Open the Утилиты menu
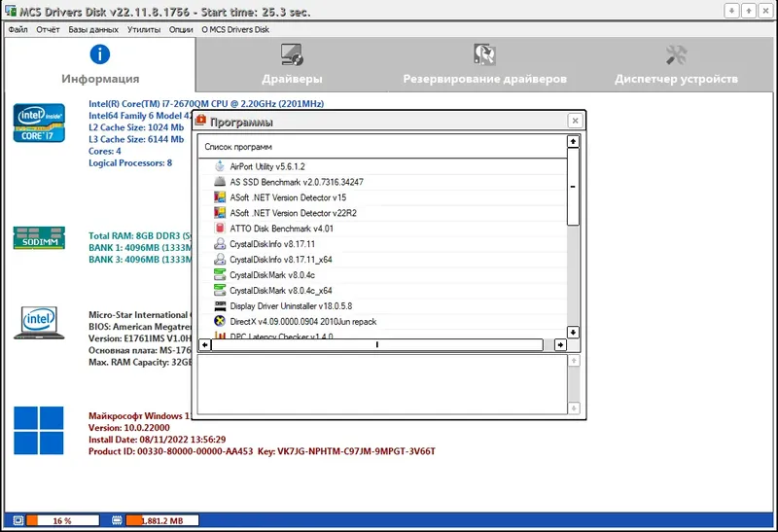778x532 pixels. click(144, 30)
